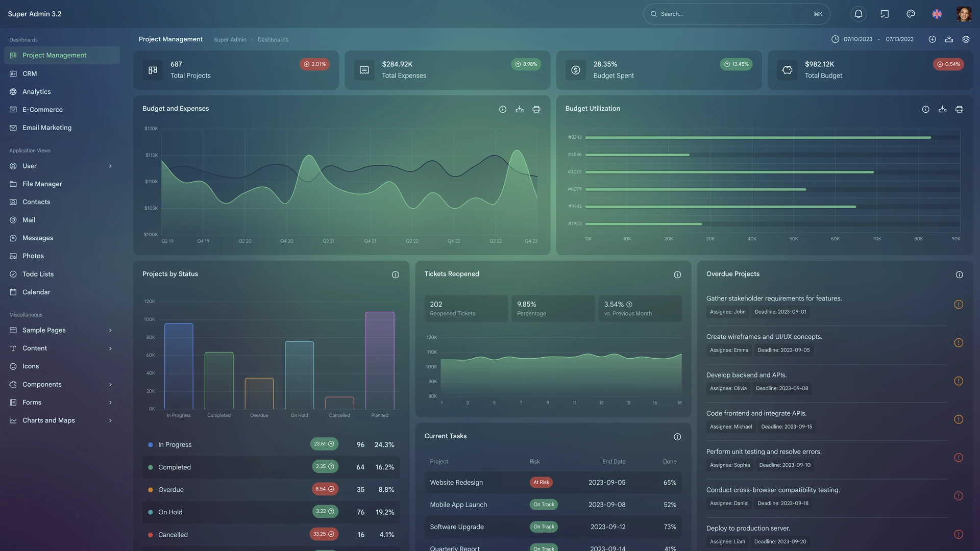
Task: Click the Super Admin 3.2 logo
Action: click(x=35, y=14)
